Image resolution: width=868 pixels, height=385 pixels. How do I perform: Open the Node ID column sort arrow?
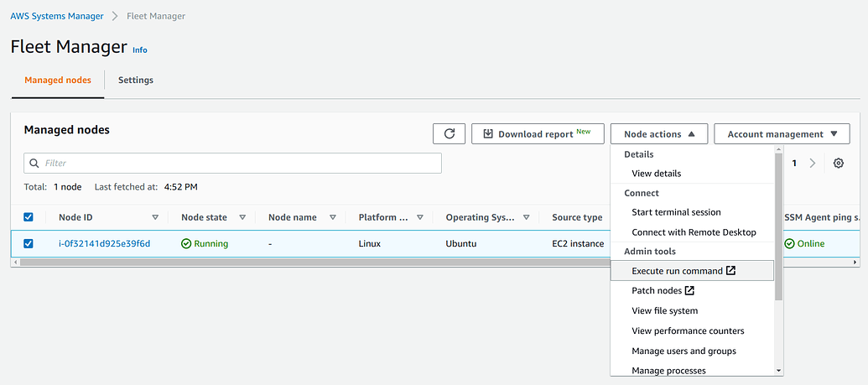[155, 217]
